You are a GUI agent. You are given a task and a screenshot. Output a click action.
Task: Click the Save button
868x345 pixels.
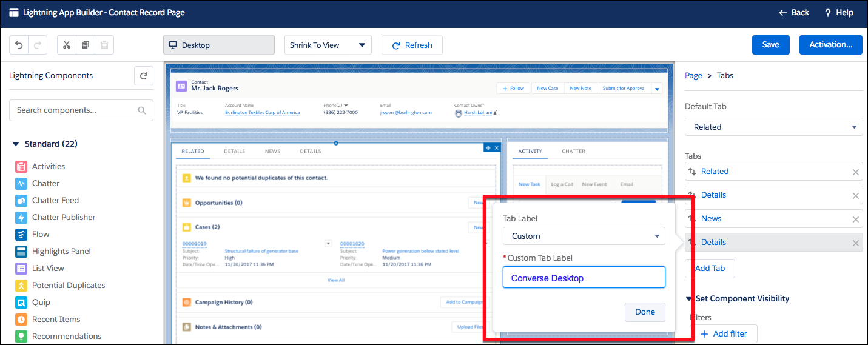[x=770, y=44]
